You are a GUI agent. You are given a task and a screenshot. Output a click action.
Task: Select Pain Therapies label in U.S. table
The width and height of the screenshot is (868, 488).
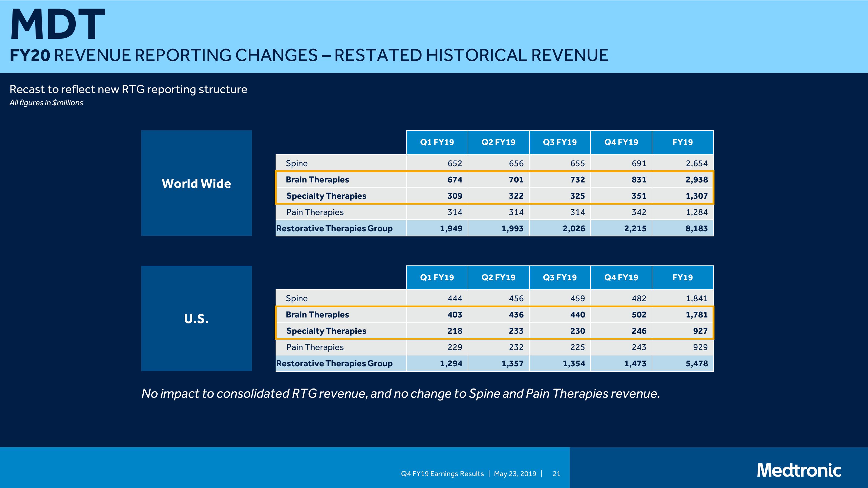click(x=315, y=347)
